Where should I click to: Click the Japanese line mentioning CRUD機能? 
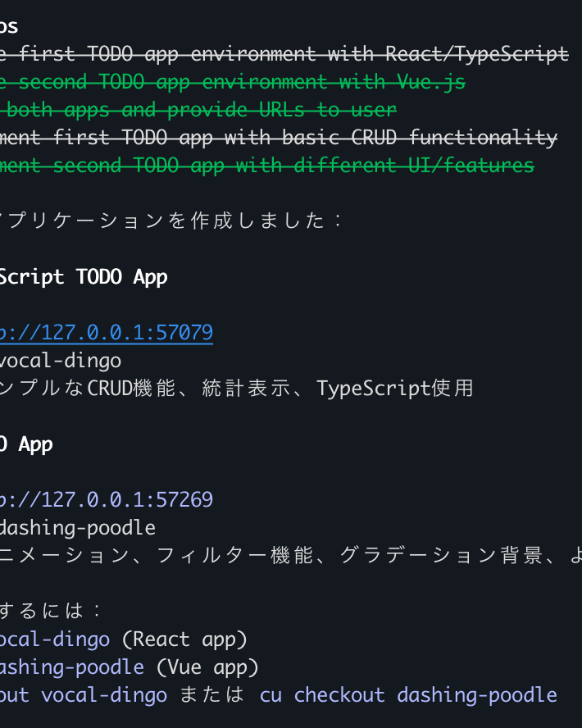[x=237, y=388]
